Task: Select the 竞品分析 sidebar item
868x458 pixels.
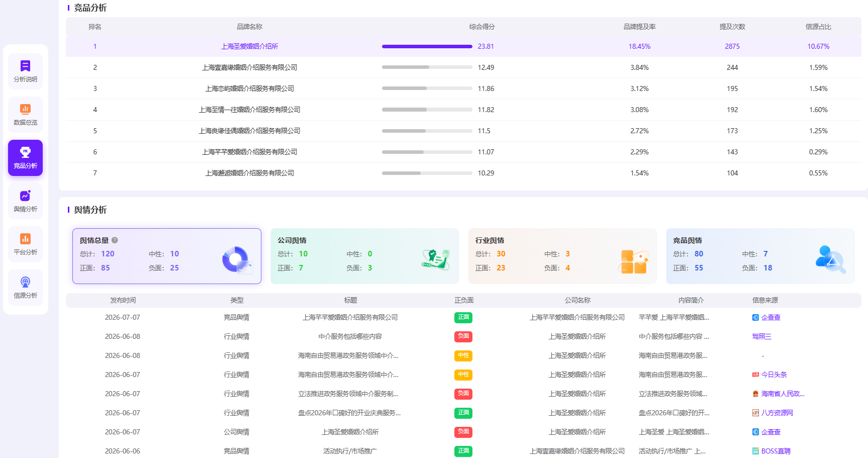Action: click(x=25, y=158)
